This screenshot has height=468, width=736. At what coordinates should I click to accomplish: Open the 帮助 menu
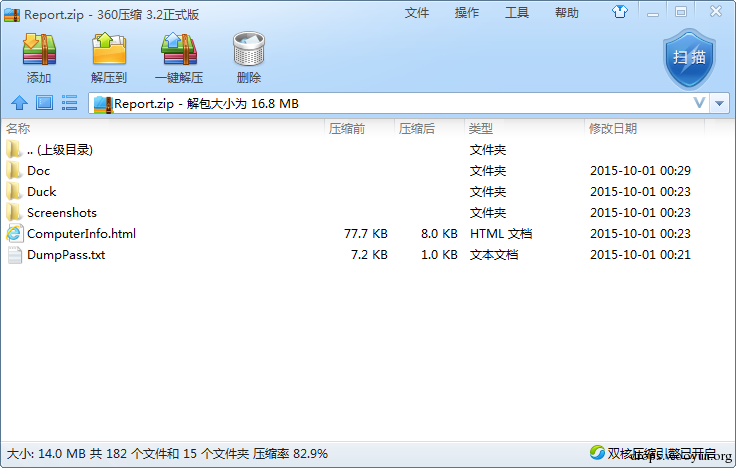[567, 13]
